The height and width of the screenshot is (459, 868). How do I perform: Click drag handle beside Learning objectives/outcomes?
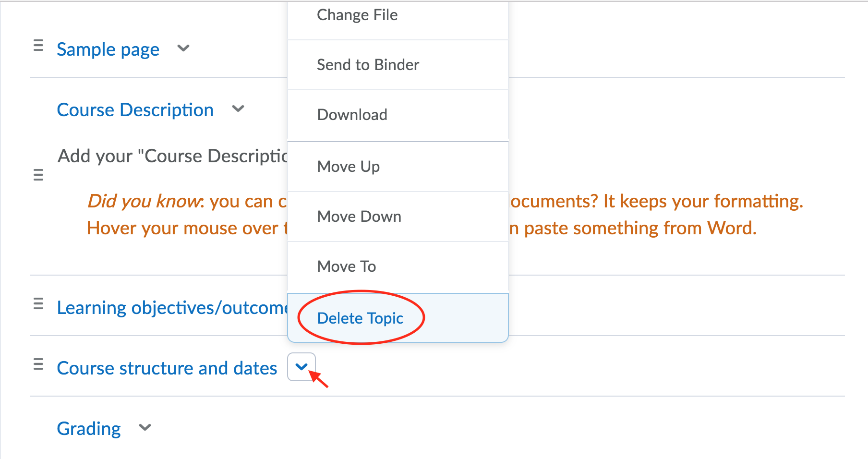(x=38, y=304)
